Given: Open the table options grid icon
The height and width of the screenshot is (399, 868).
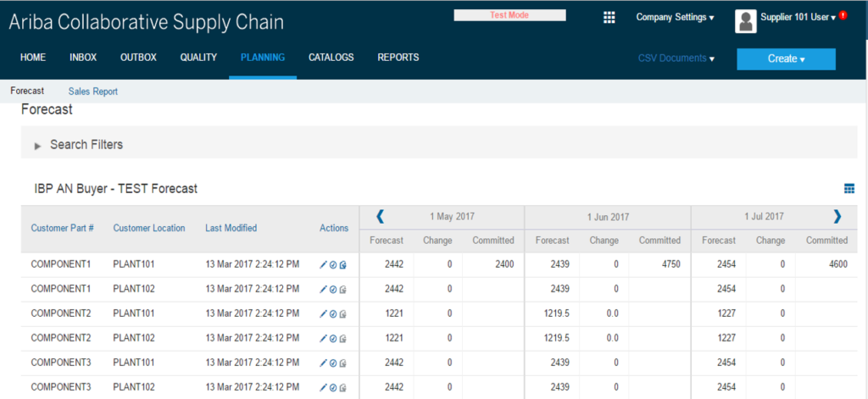Looking at the screenshot, I should pyautogui.click(x=849, y=189).
